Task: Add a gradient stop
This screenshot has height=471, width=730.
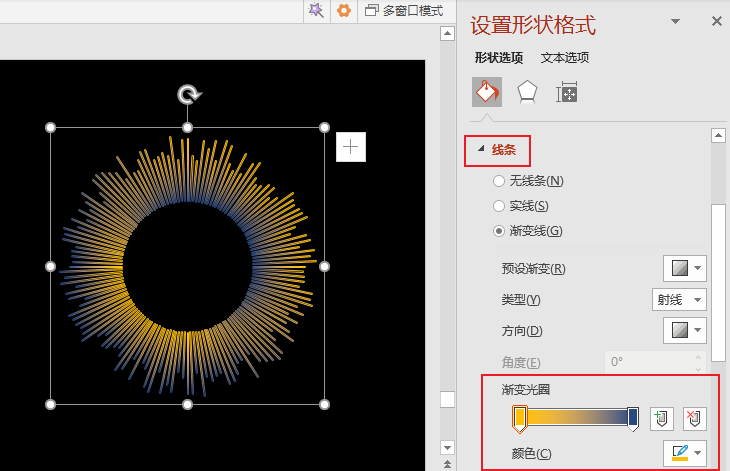Action: tap(662, 418)
